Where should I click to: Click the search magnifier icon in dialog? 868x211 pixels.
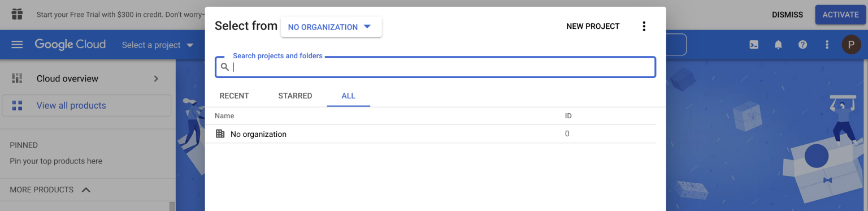(225, 67)
